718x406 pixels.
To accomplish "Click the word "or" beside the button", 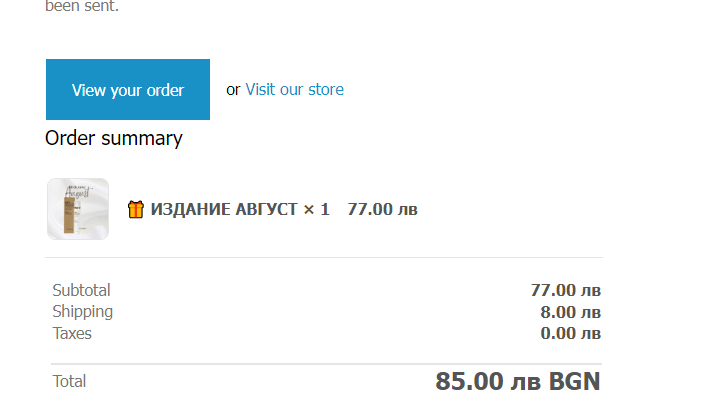I will [233, 90].
